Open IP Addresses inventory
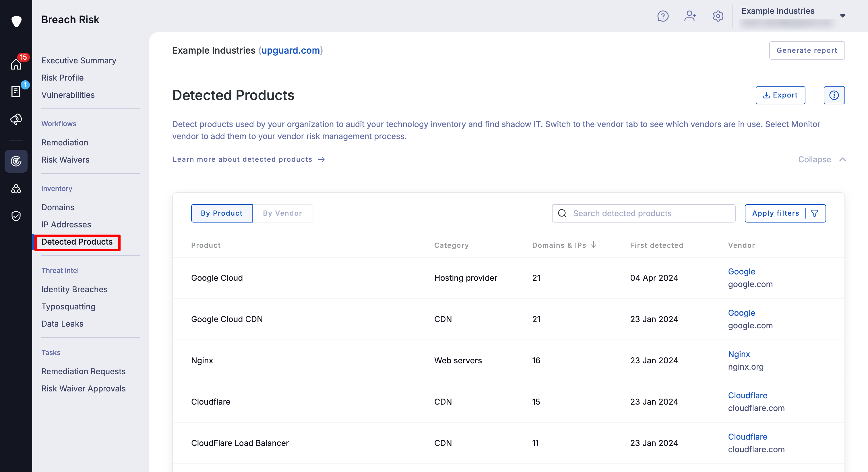Screen dimensions: 868x472 (66, 225)
